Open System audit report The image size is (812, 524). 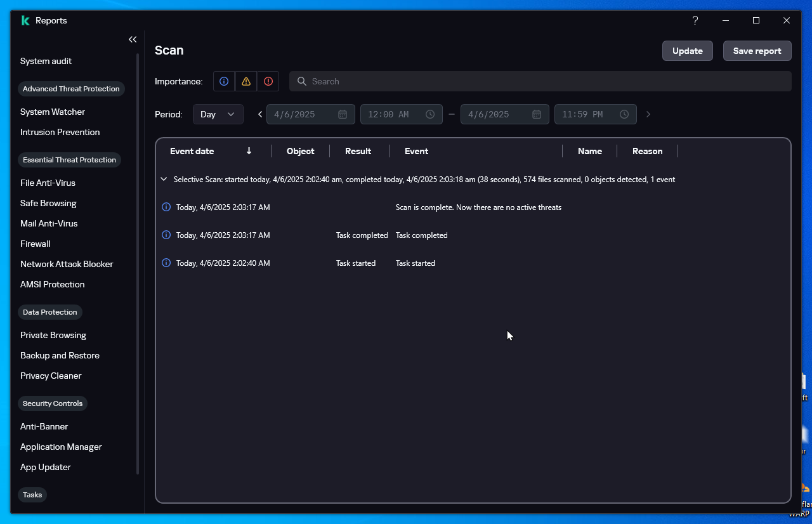click(x=46, y=61)
